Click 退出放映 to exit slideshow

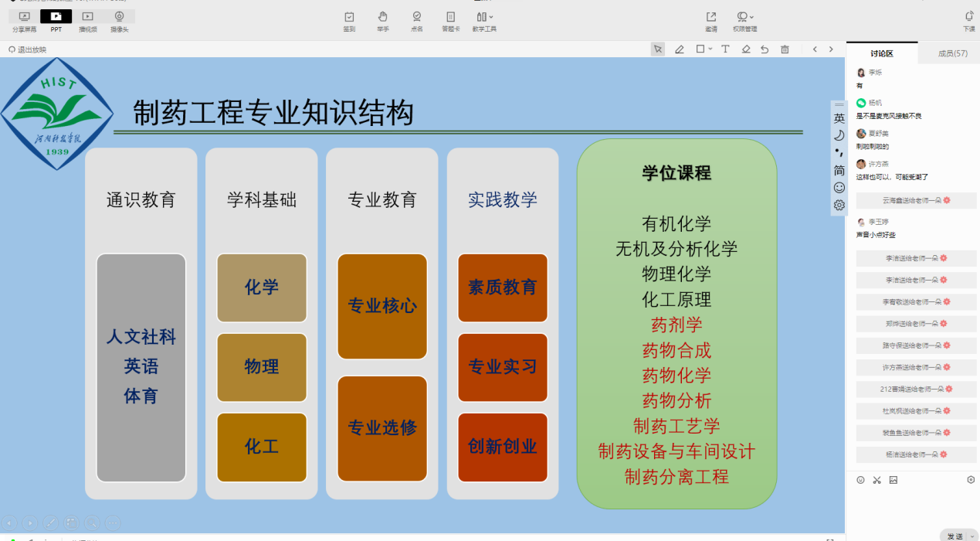click(x=28, y=49)
